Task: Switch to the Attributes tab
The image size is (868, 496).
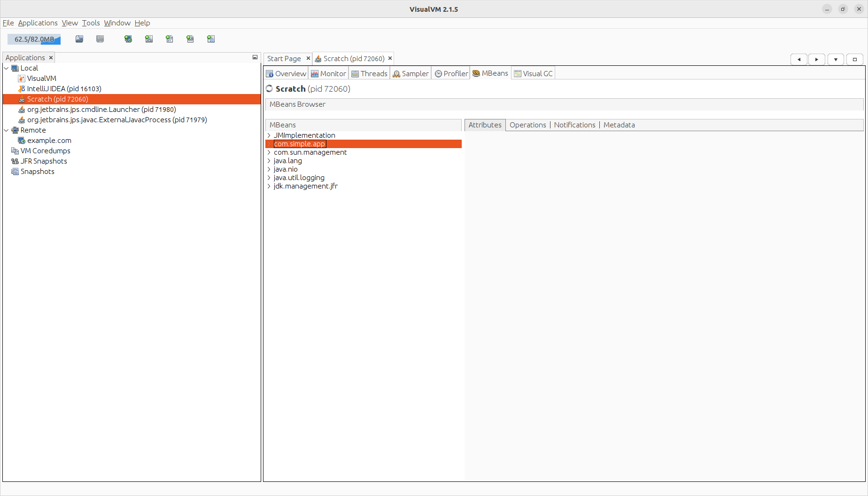Action: pyautogui.click(x=485, y=125)
